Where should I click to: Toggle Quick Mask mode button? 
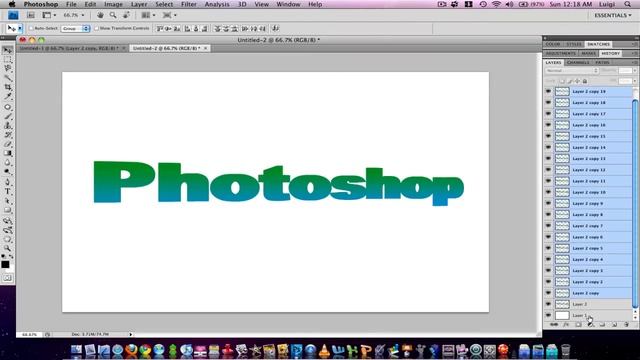pos(7,278)
